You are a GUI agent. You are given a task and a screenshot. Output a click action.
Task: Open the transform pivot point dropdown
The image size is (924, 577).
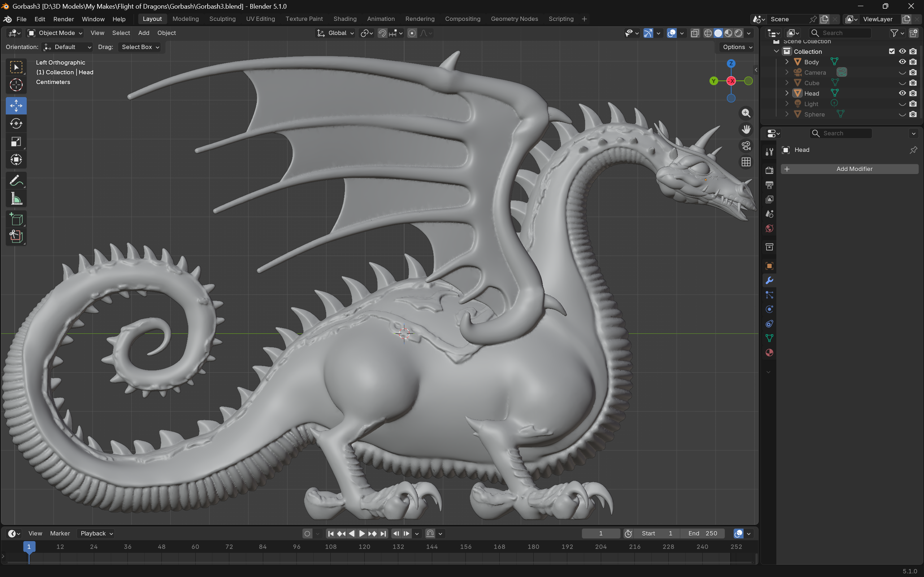pyautogui.click(x=366, y=33)
